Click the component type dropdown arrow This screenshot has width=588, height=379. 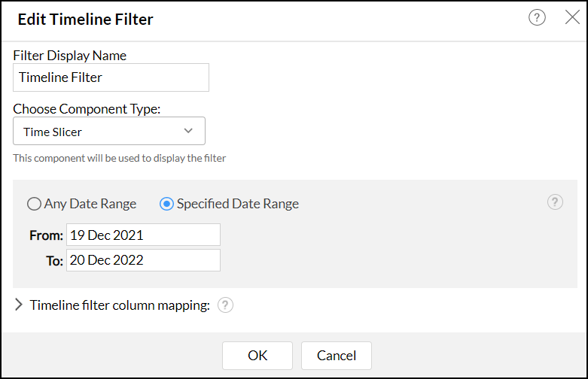[x=188, y=132]
